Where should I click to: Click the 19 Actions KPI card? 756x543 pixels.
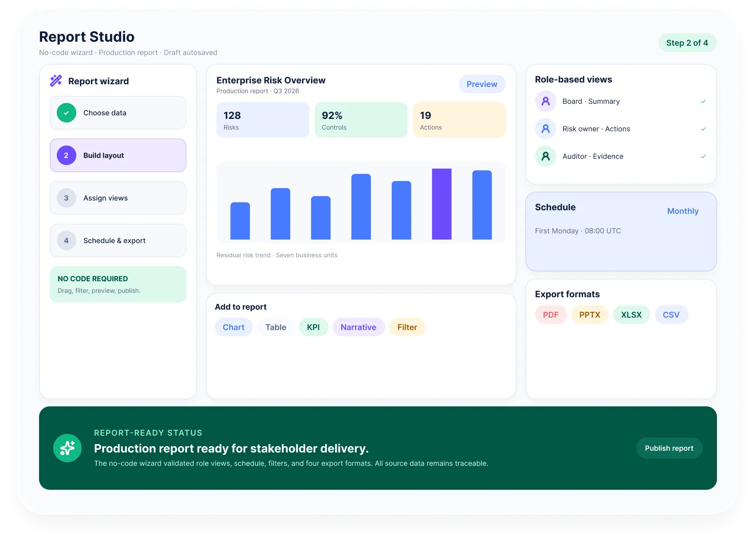pos(459,120)
